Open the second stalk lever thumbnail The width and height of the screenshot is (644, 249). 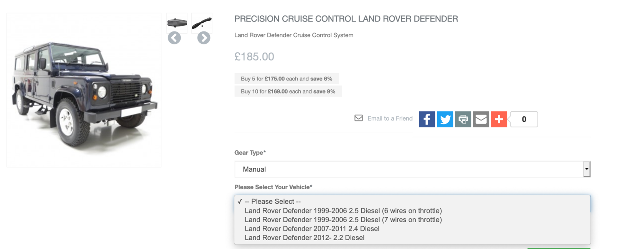pyautogui.click(x=202, y=23)
